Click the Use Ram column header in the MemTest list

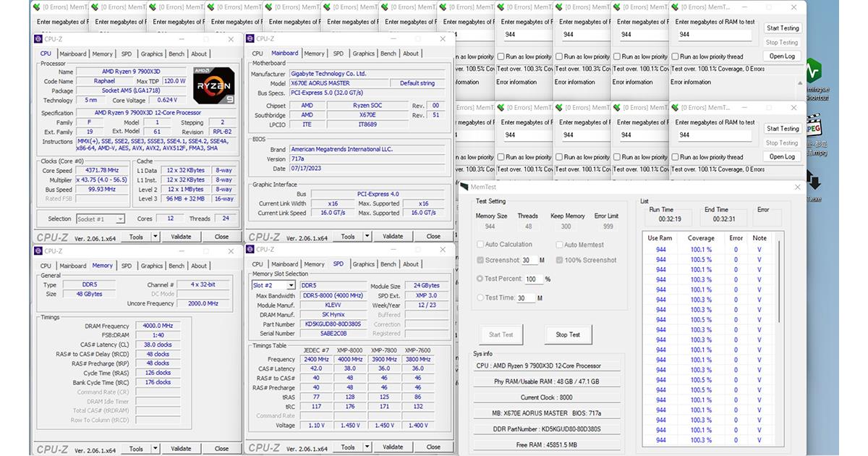(660, 238)
